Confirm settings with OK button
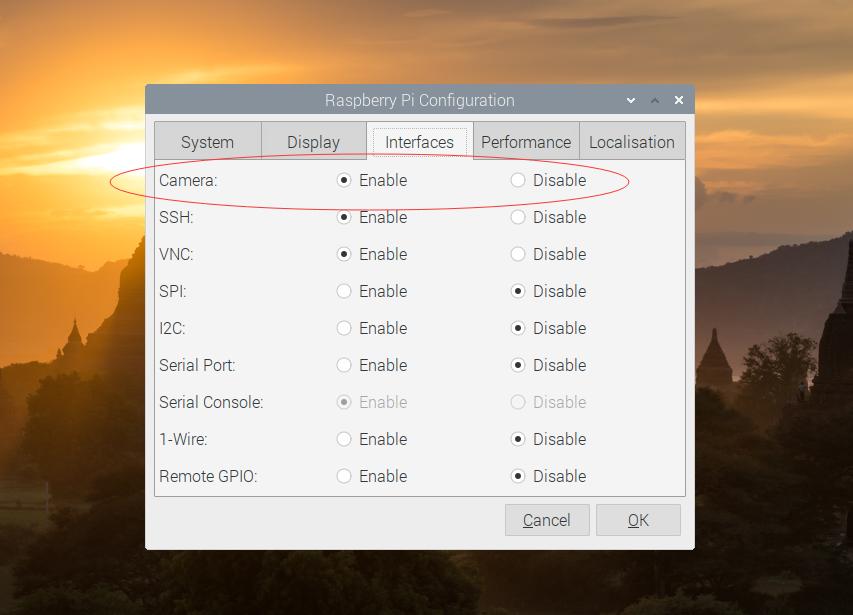The height and width of the screenshot is (615, 853). (x=638, y=520)
